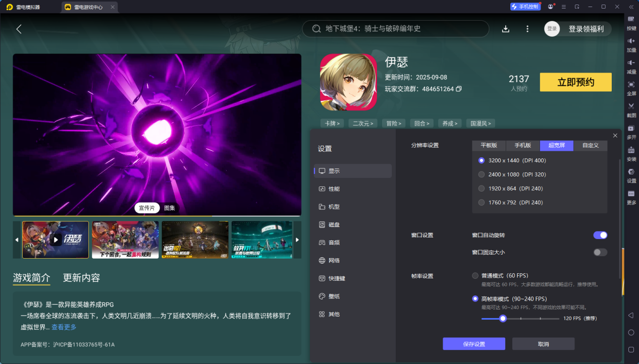This screenshot has width=639, height=364.
Task: Click the 加量 volume up icon
Action: click(x=631, y=44)
